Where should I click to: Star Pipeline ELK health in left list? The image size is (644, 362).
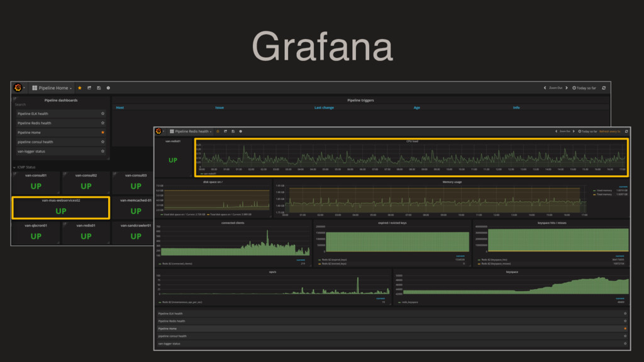[x=103, y=114]
